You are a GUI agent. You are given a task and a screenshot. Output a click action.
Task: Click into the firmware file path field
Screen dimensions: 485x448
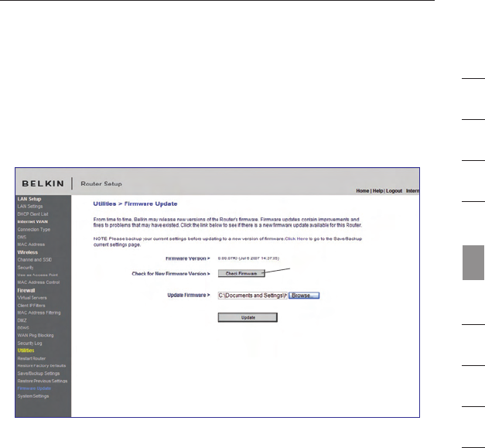pyautogui.click(x=252, y=296)
